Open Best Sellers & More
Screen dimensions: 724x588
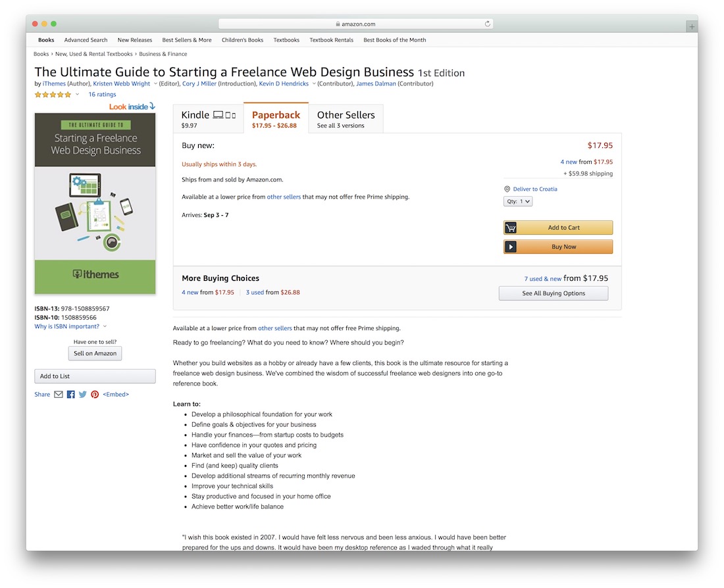(x=187, y=40)
